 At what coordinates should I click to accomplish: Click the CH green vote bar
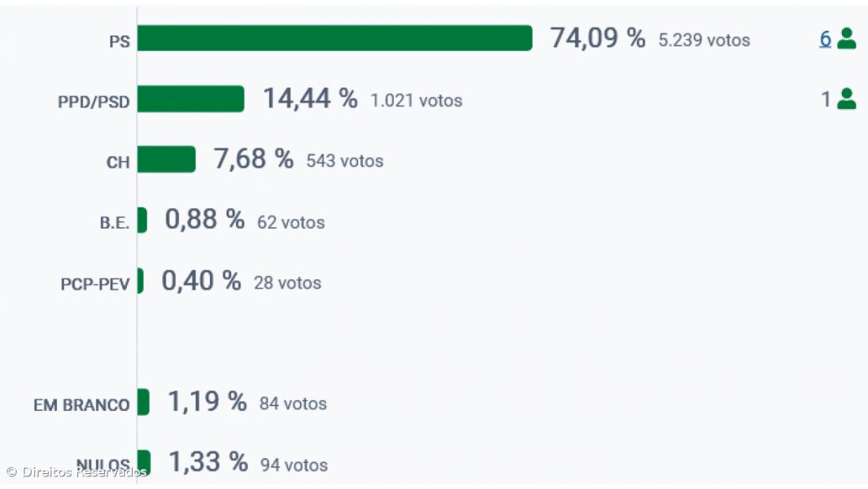point(166,159)
